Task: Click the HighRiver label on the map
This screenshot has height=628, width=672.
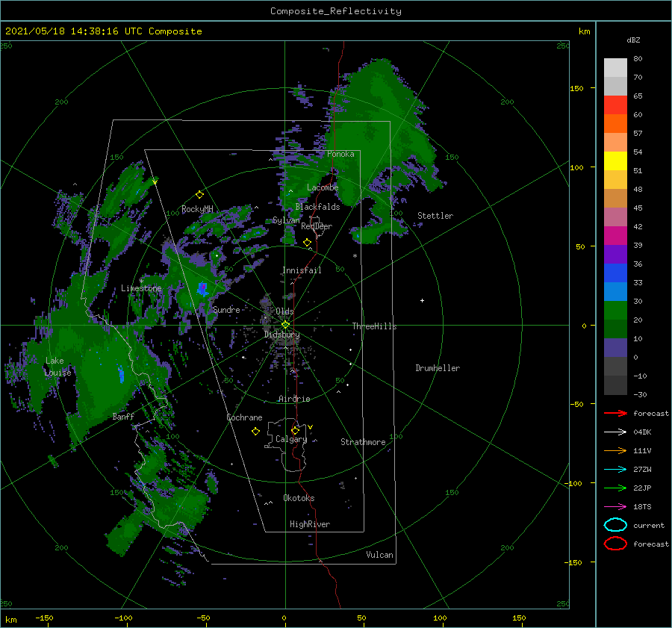Action: tap(310, 524)
